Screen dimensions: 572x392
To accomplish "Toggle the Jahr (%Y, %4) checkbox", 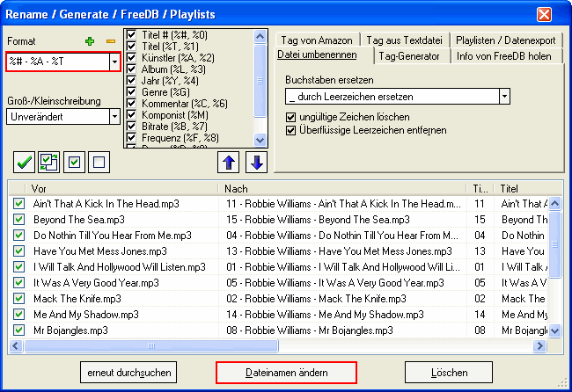I will (131, 81).
